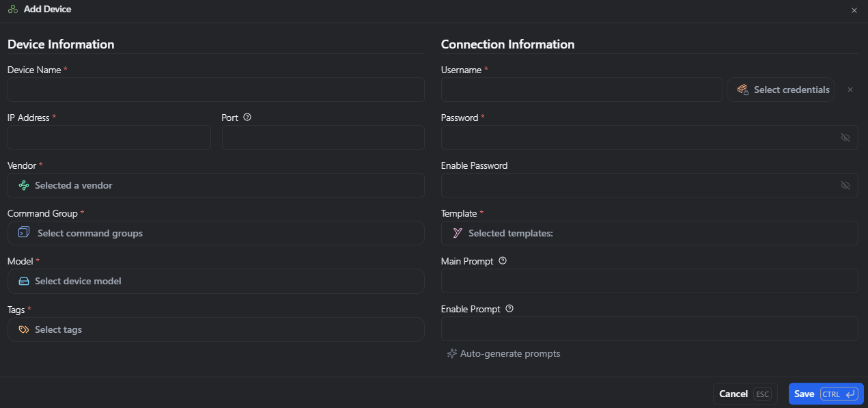Click the Port help question-mark icon

click(x=247, y=117)
